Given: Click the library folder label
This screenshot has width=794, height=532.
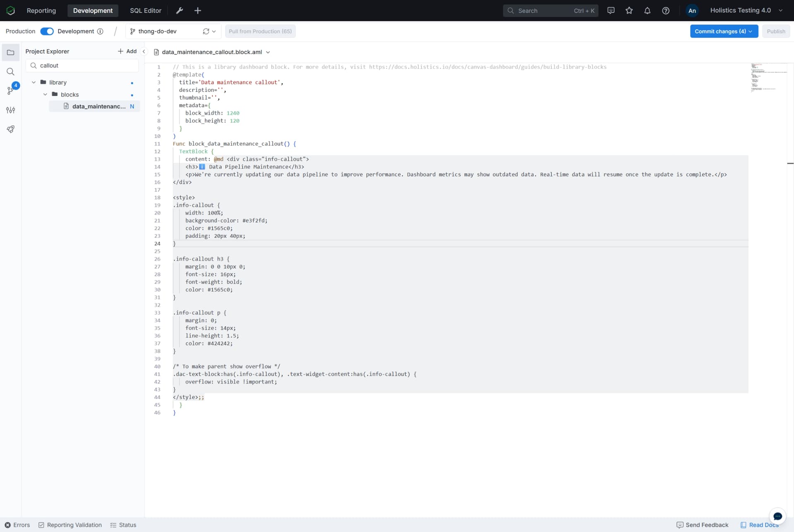Looking at the screenshot, I should [58, 82].
